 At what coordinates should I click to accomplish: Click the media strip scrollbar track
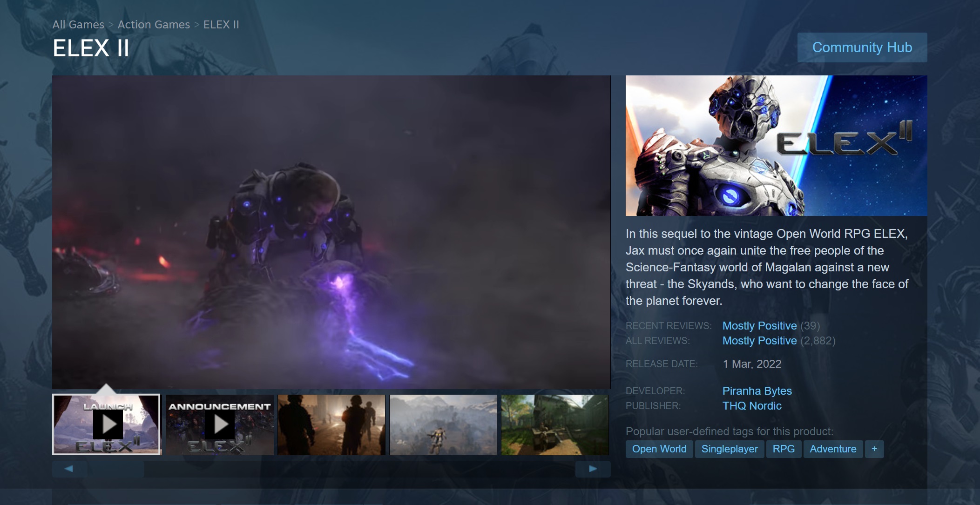pyautogui.click(x=358, y=469)
